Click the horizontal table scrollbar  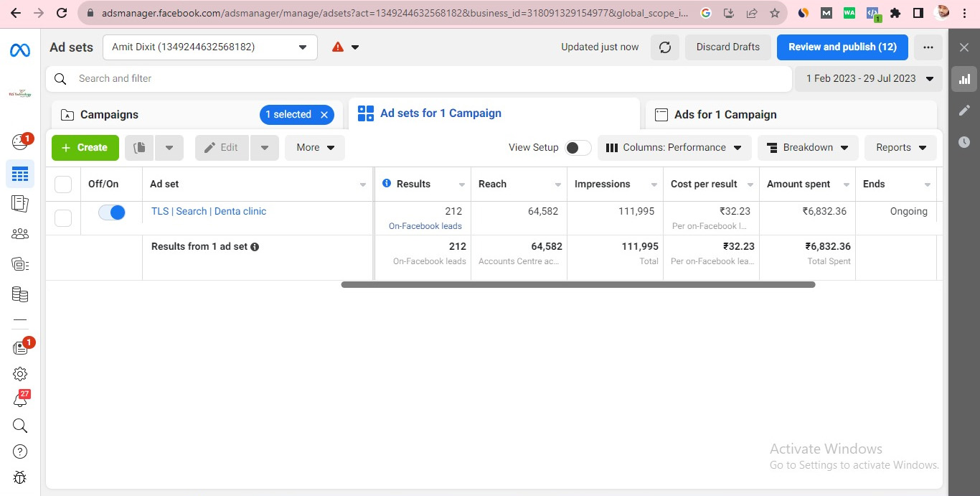point(578,285)
